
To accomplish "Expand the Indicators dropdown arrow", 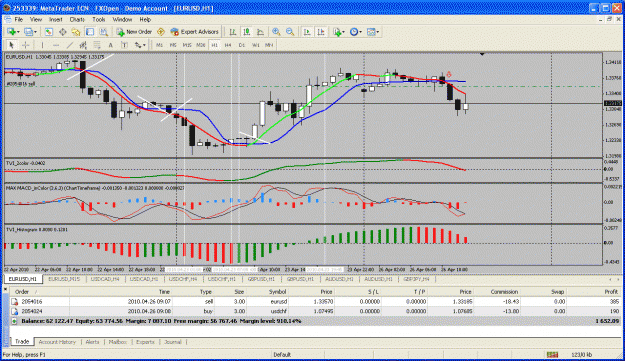I will pyautogui.click(x=344, y=32).
